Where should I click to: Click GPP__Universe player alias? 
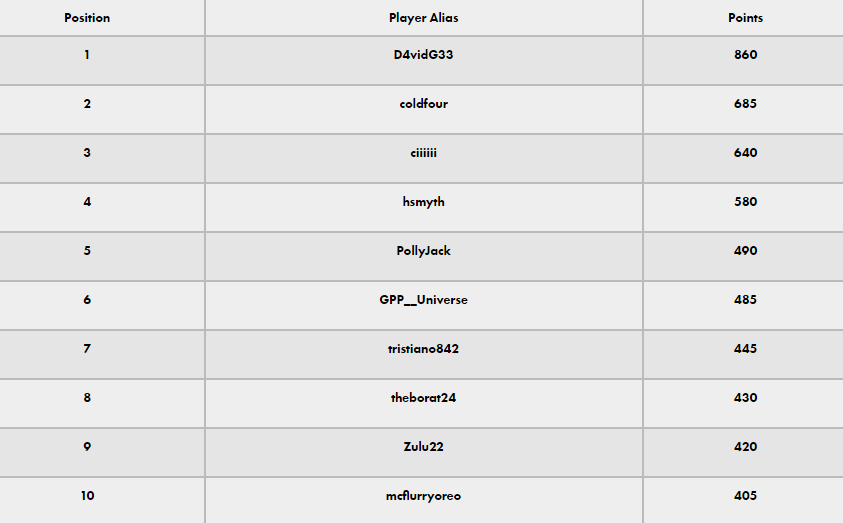(x=424, y=300)
